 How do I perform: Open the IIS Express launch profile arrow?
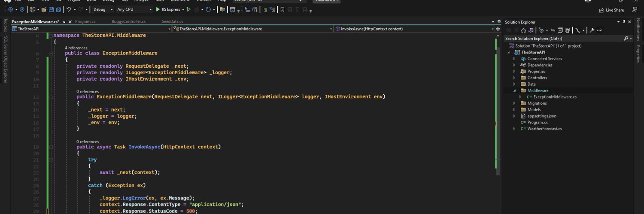pyautogui.click(x=183, y=9)
